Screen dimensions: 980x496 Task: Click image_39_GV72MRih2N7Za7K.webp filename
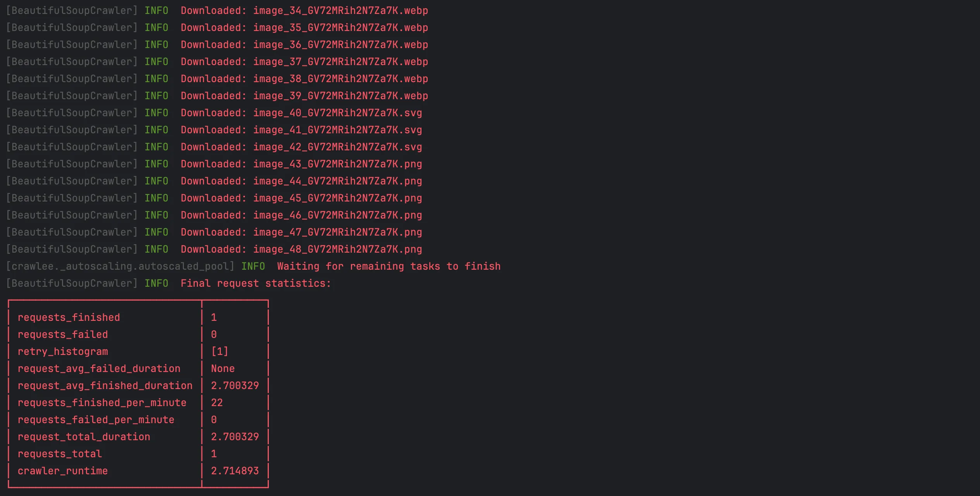point(340,96)
